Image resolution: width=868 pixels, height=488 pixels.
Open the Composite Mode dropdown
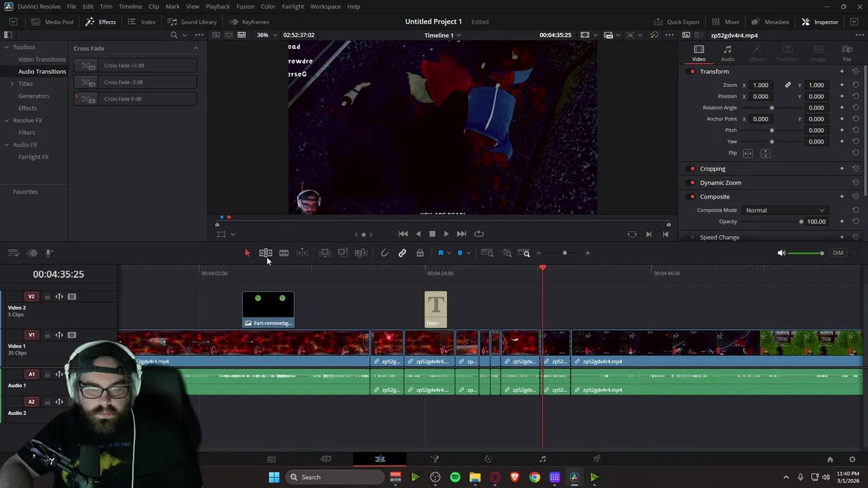click(x=785, y=210)
